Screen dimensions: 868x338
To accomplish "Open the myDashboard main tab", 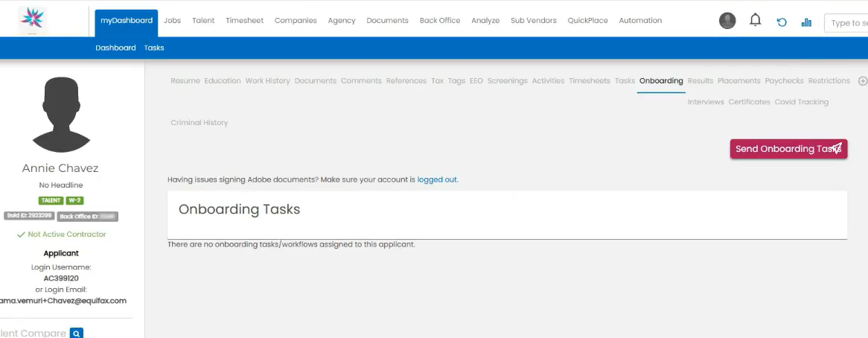I will coord(127,20).
